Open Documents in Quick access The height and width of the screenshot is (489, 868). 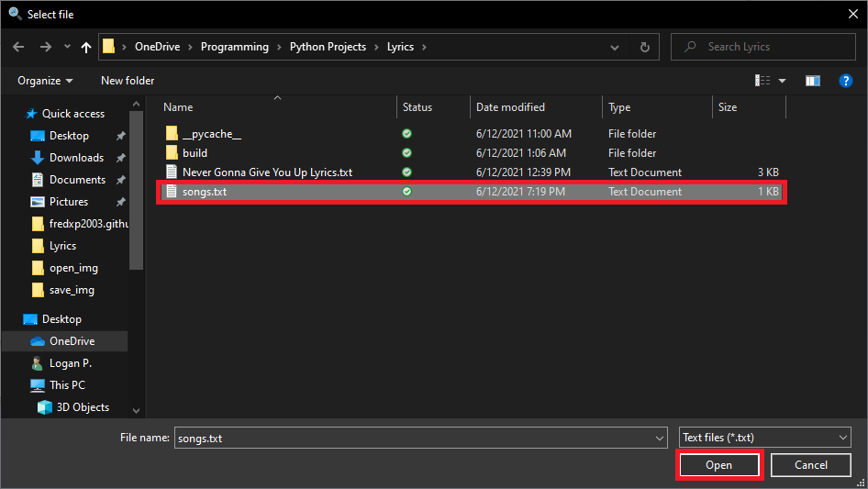(x=77, y=180)
